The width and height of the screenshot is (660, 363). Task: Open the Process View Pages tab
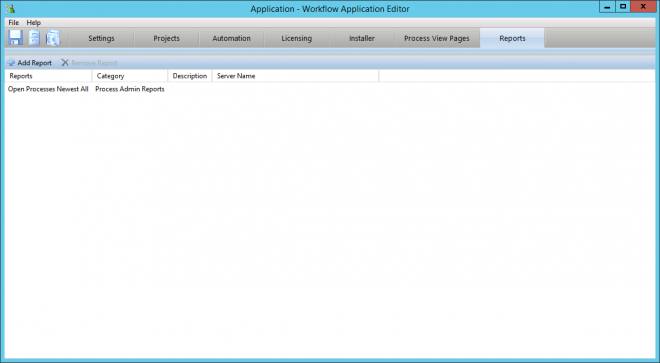(x=437, y=38)
